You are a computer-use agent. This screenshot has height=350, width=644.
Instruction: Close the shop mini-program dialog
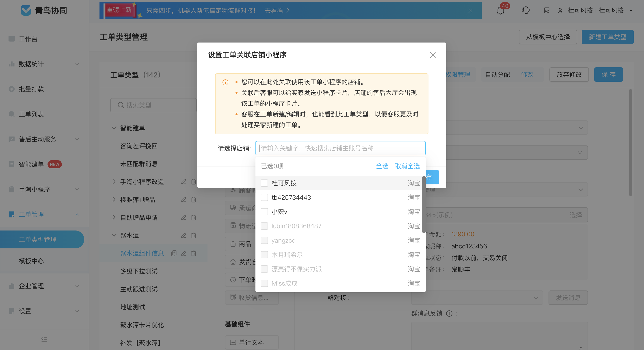point(433,55)
